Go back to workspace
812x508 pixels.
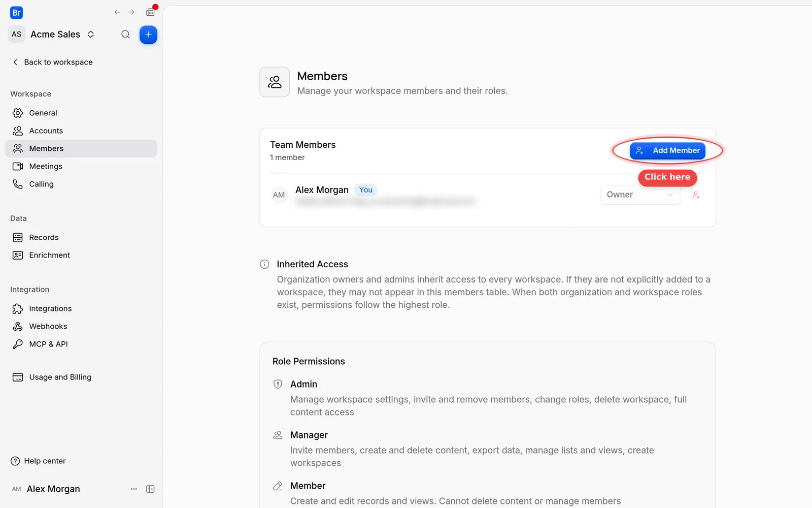(x=52, y=62)
